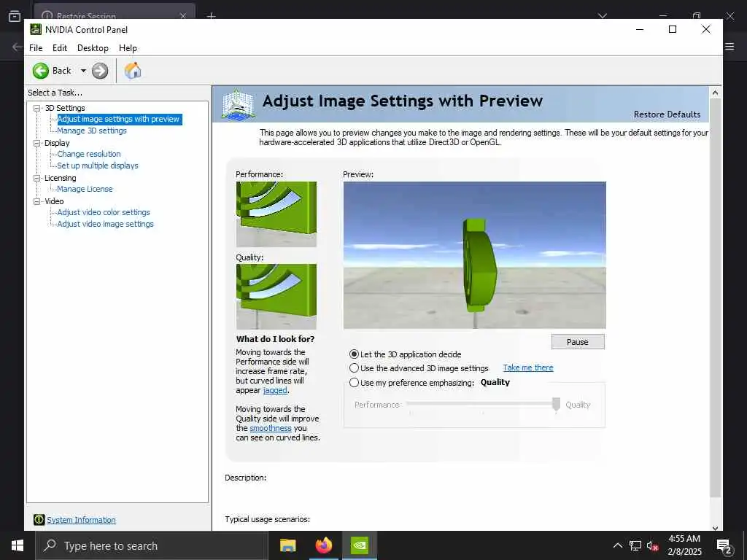Collapse the Video tree node
This screenshot has width=747, height=560.
pyautogui.click(x=36, y=201)
